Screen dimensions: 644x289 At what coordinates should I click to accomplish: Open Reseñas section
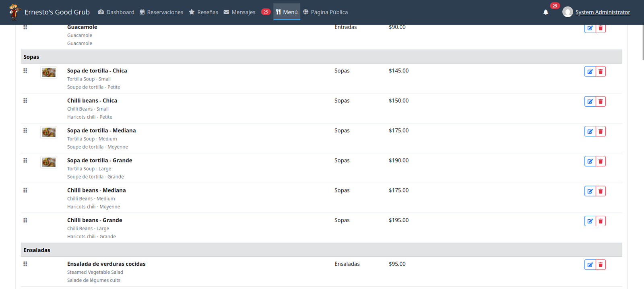204,12
